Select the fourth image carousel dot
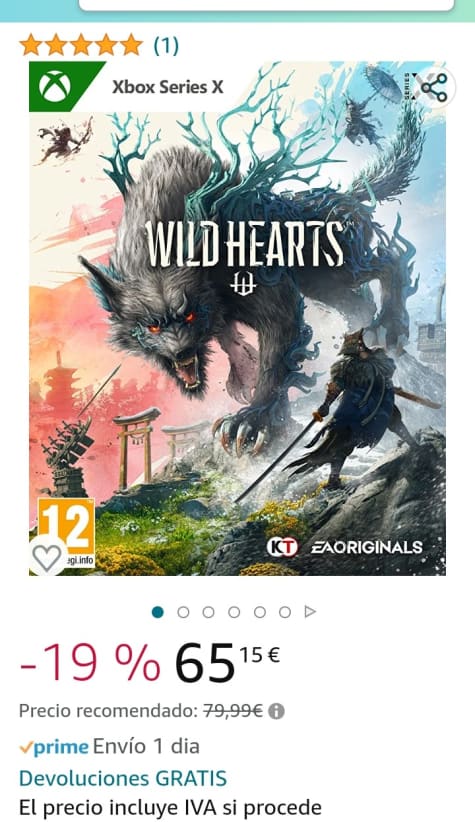The width and height of the screenshot is (475, 822). (x=234, y=612)
